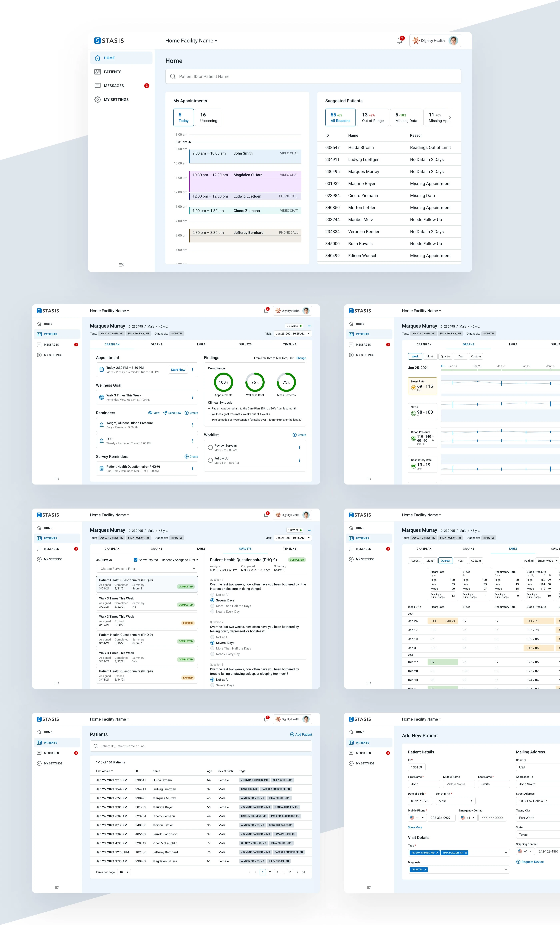Screen dimensions: 560x925
Task: Click the Add Patient plus icon
Action: pos(292,734)
